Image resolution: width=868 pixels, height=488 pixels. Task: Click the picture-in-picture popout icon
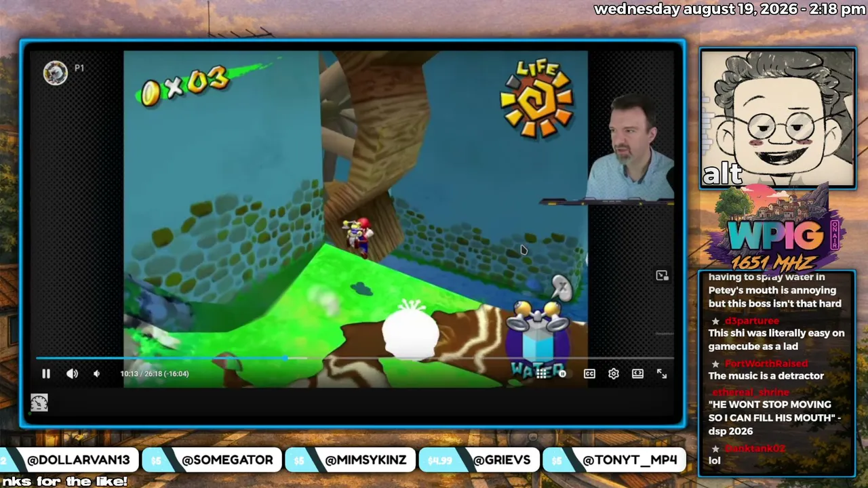[662, 275]
